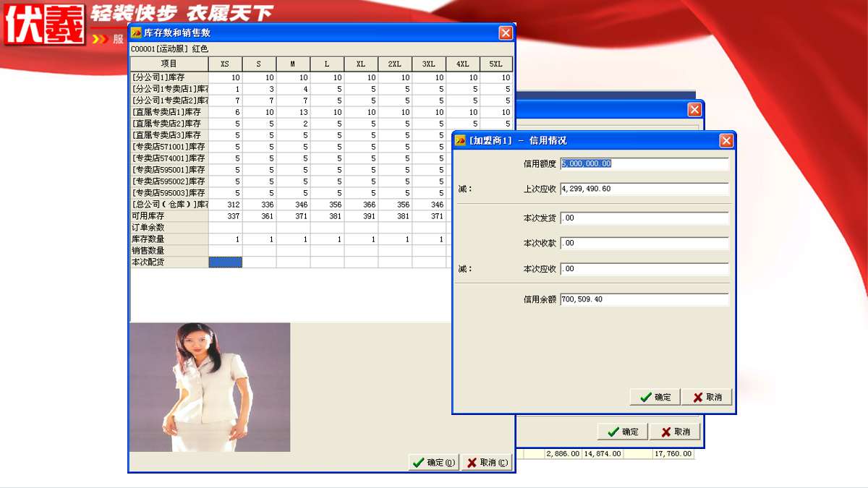Click the 本次发货 input field

point(644,218)
